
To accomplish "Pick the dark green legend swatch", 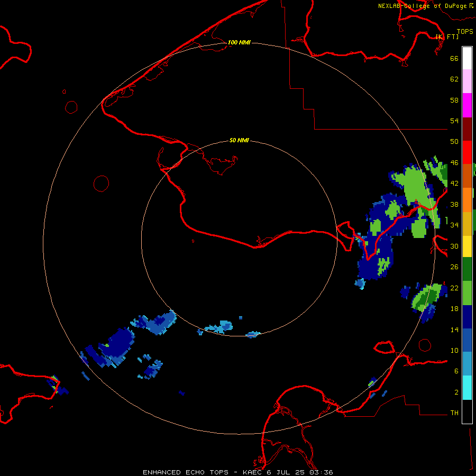I will 467,269.
